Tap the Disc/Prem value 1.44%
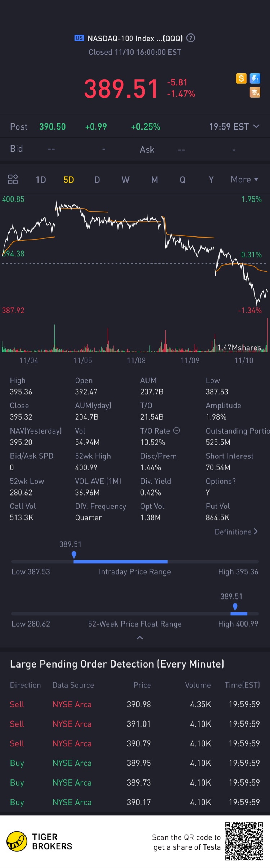Screen dimensions: 270x868 pos(150,467)
